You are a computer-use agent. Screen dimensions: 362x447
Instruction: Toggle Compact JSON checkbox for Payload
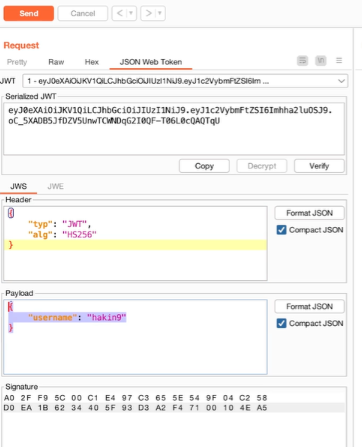281,323
